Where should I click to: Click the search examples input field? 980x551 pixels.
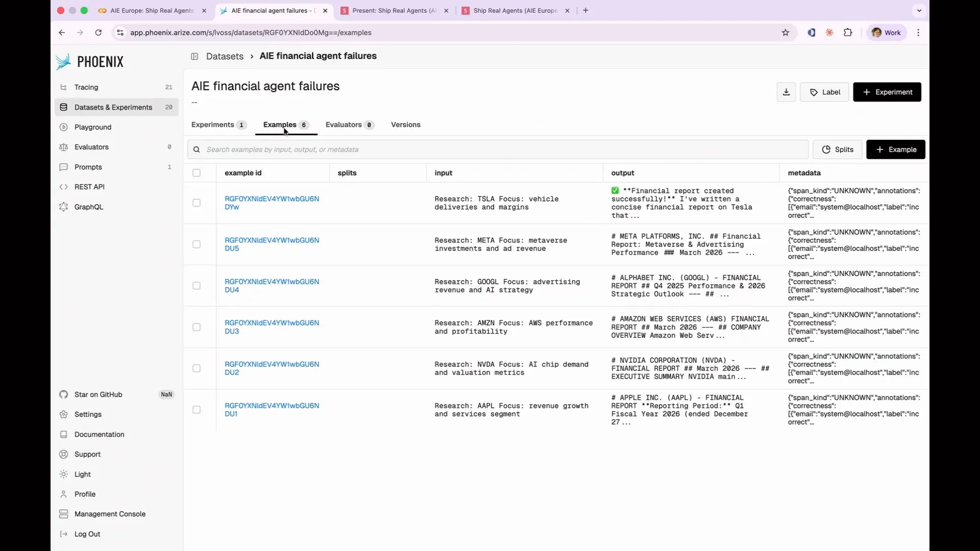click(x=498, y=149)
